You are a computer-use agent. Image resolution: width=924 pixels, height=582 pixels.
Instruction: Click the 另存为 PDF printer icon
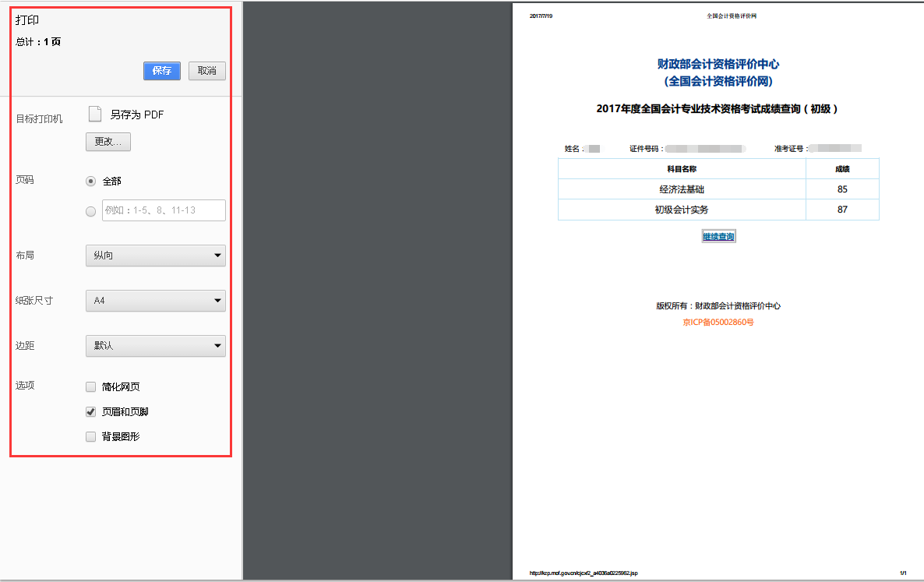pyautogui.click(x=94, y=113)
